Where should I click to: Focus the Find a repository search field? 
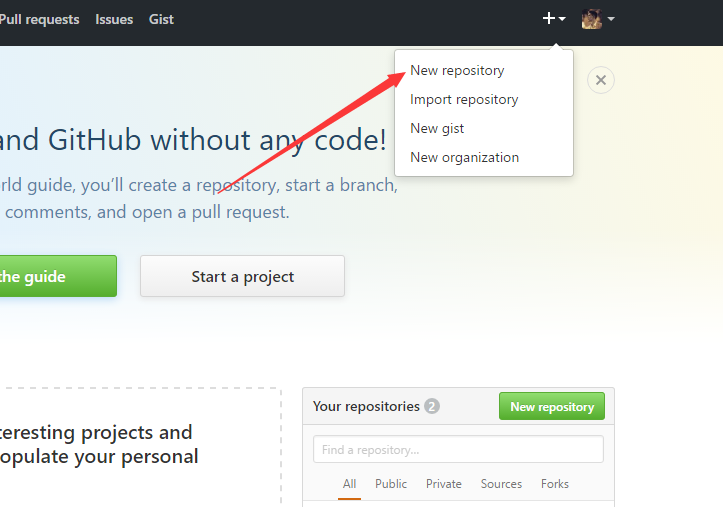[x=458, y=449]
